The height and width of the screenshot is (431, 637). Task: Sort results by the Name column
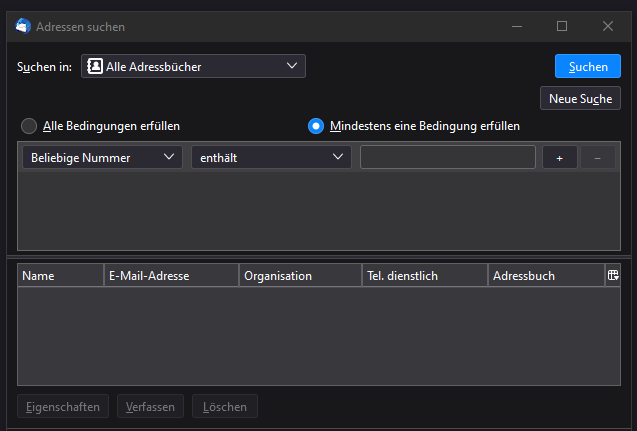coord(60,275)
